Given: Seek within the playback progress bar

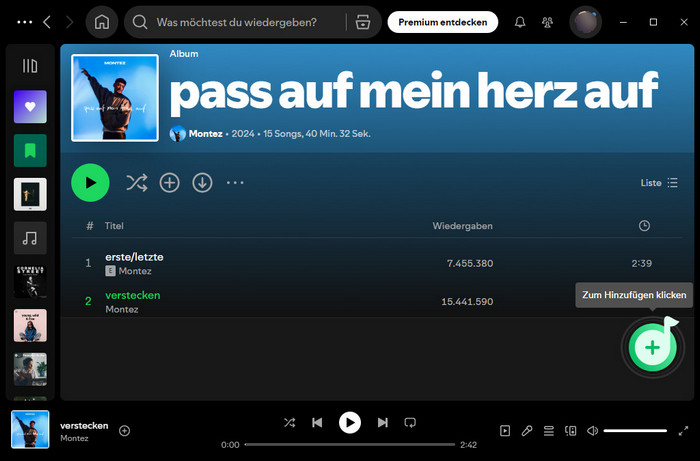Looking at the screenshot, I should coord(350,444).
